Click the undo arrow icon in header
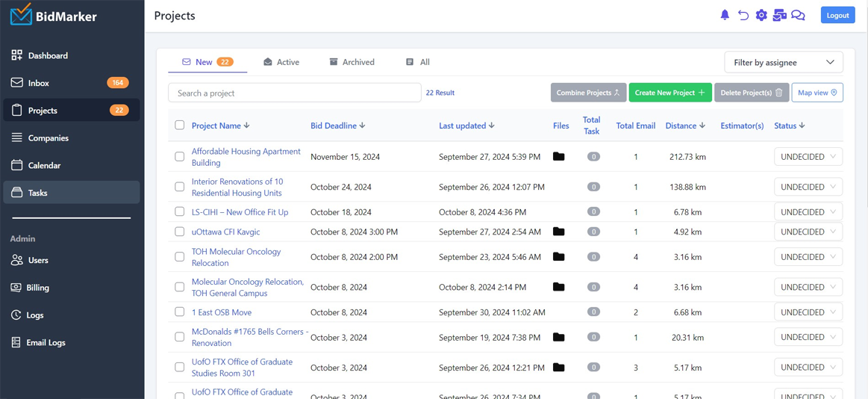 pyautogui.click(x=743, y=15)
